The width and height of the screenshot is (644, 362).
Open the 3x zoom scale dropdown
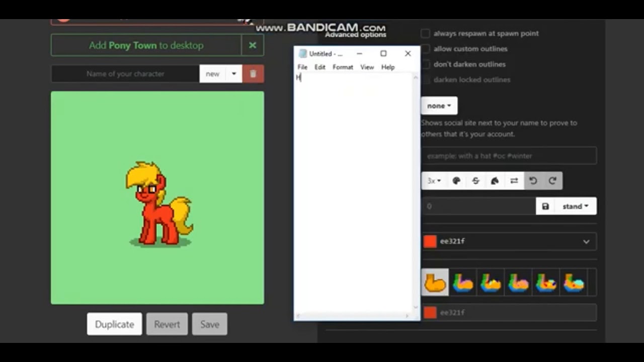pyautogui.click(x=434, y=181)
